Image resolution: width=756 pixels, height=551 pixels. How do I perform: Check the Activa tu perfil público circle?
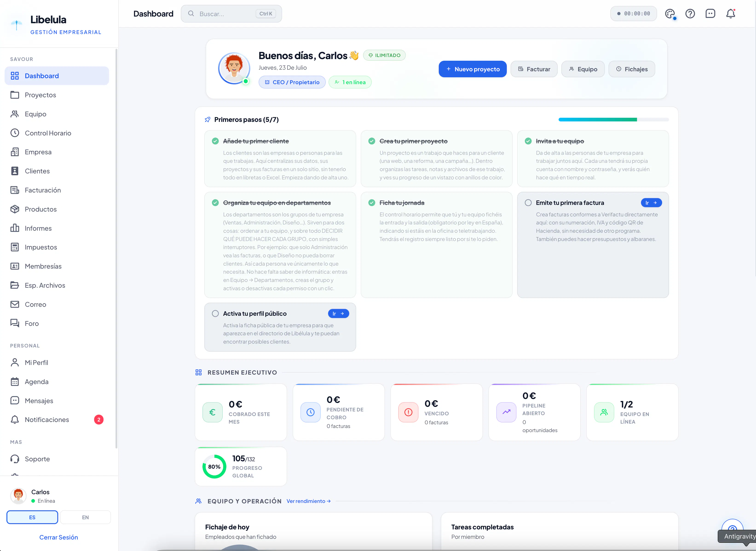tap(215, 313)
